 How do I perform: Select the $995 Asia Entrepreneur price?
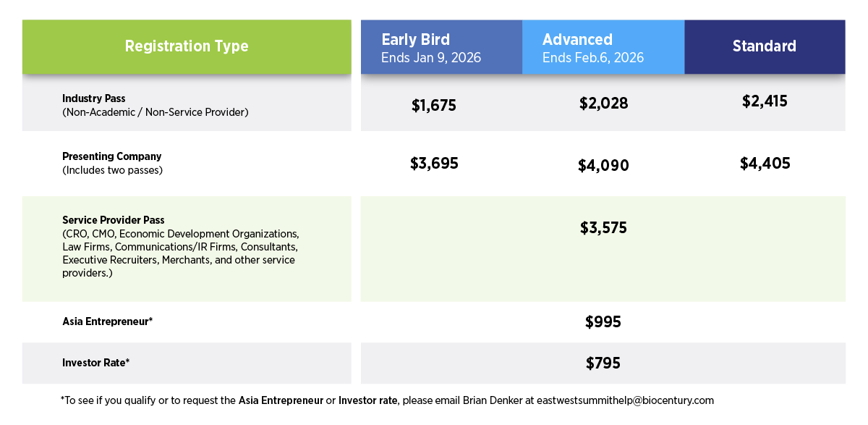pyautogui.click(x=603, y=322)
